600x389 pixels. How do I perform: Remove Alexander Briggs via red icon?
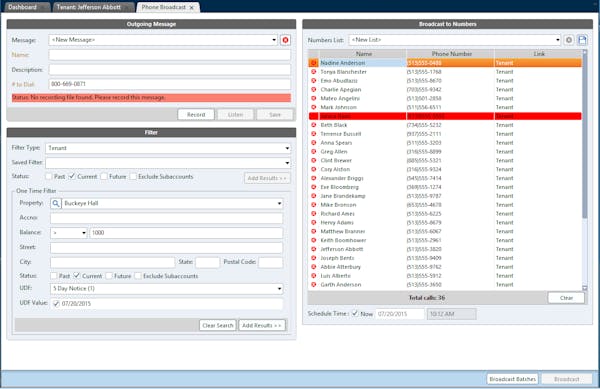click(314, 178)
